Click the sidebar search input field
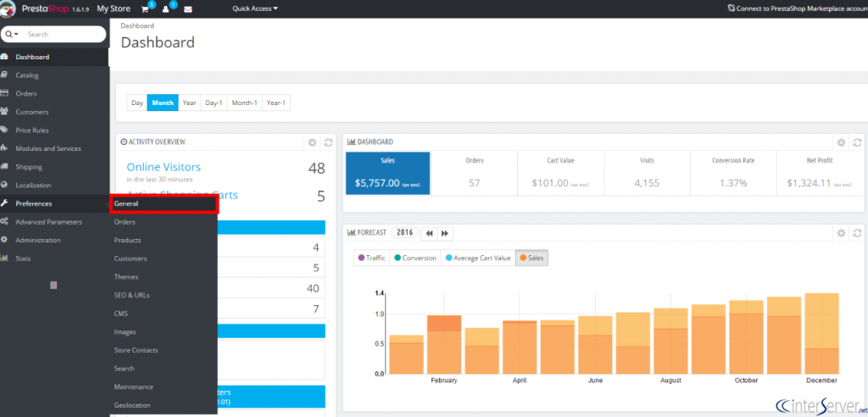 click(64, 35)
